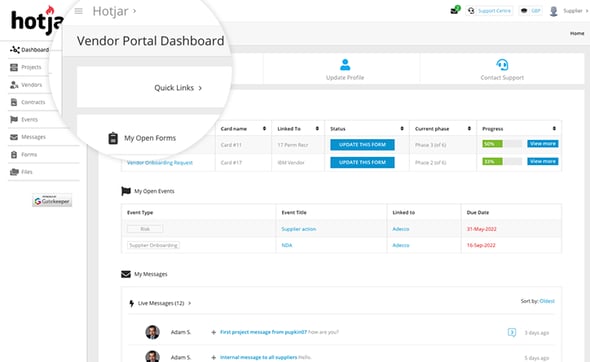590x362 pixels.
Task: Expand the First project message plus icon
Action: pyautogui.click(x=214, y=332)
